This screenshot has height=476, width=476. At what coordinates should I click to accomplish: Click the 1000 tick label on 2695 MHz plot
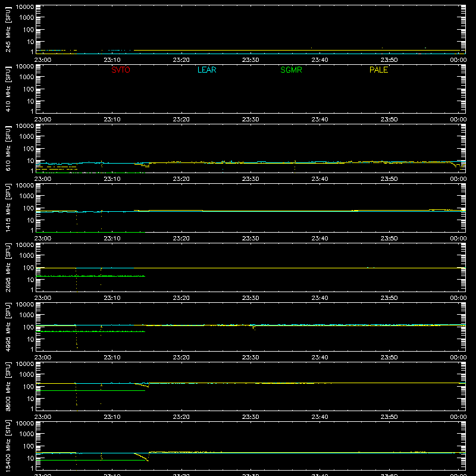pyautogui.click(x=27, y=256)
